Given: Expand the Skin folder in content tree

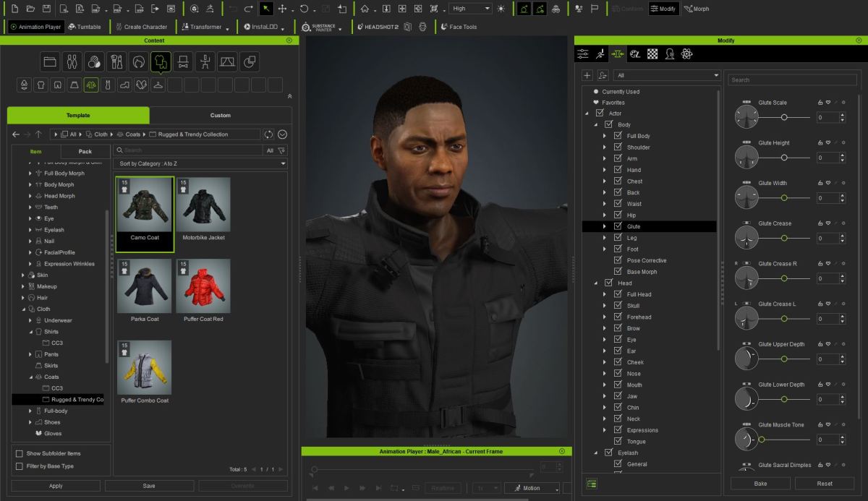Looking at the screenshot, I should [x=25, y=275].
